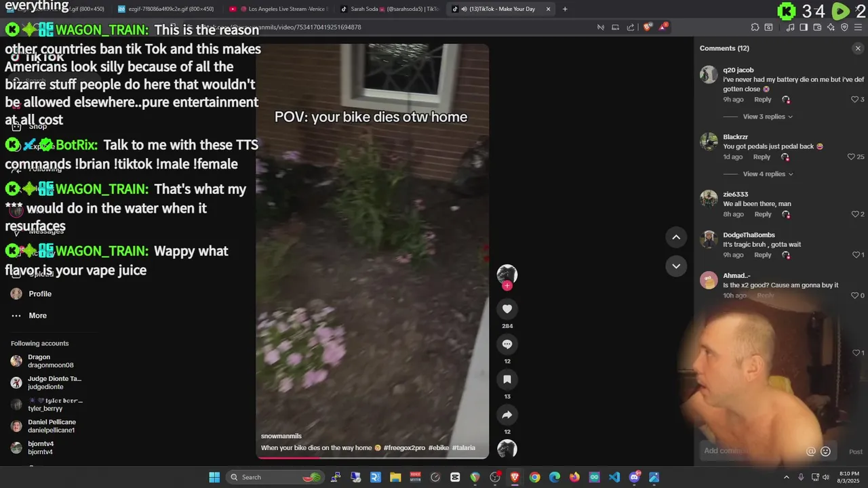
Task: Open Windows Start menu
Action: (x=214, y=477)
